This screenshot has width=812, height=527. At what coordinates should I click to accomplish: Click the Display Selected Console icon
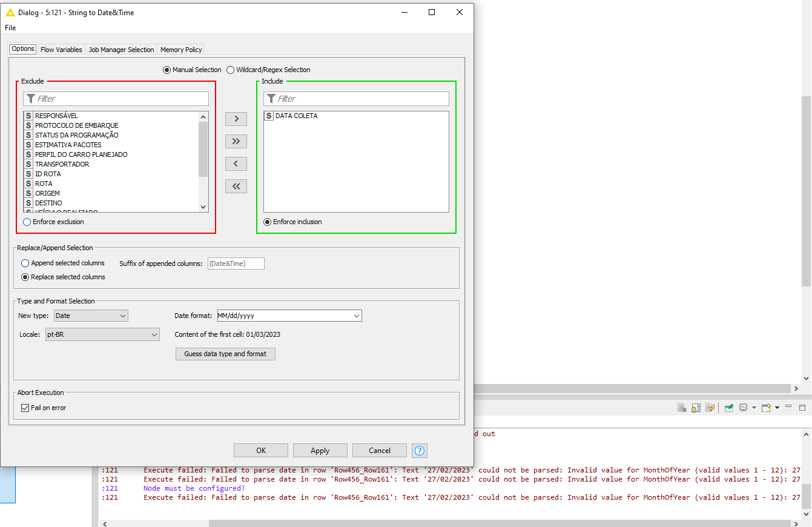[x=744, y=408]
